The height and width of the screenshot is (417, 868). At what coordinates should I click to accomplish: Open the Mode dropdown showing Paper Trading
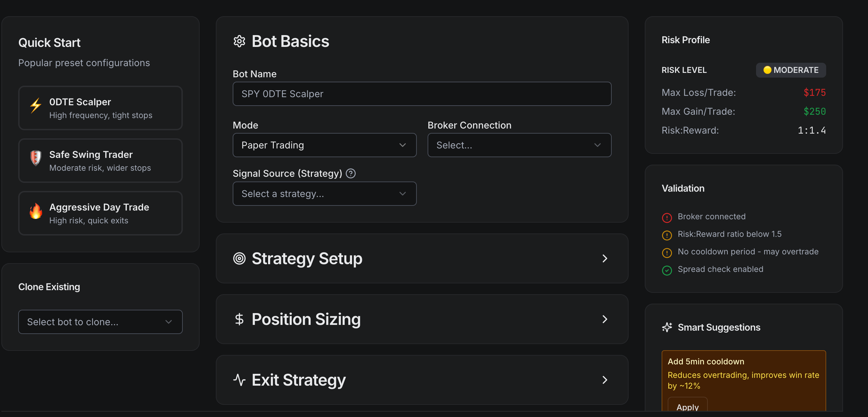pos(324,145)
